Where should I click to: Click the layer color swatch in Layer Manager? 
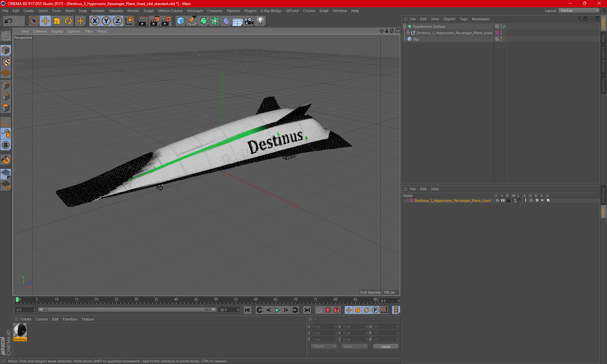pos(411,201)
